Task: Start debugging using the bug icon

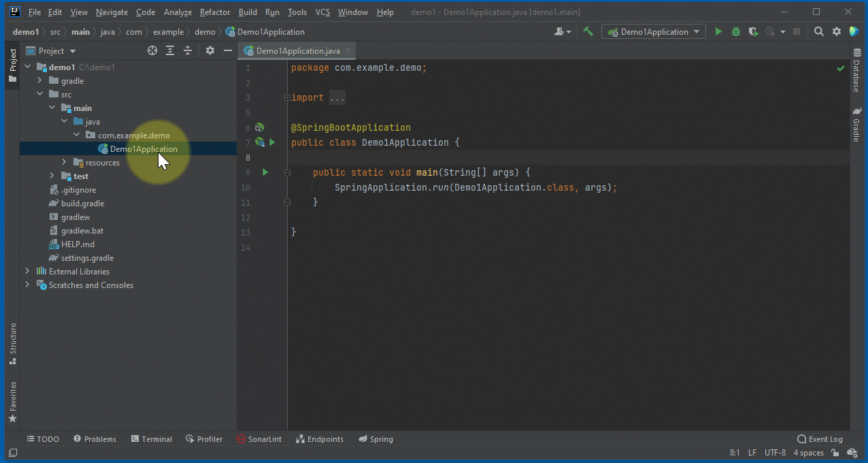Action: (x=735, y=31)
